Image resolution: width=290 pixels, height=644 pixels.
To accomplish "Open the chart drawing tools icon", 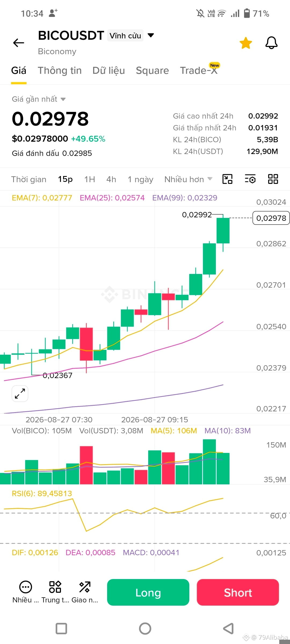I will (x=227, y=179).
